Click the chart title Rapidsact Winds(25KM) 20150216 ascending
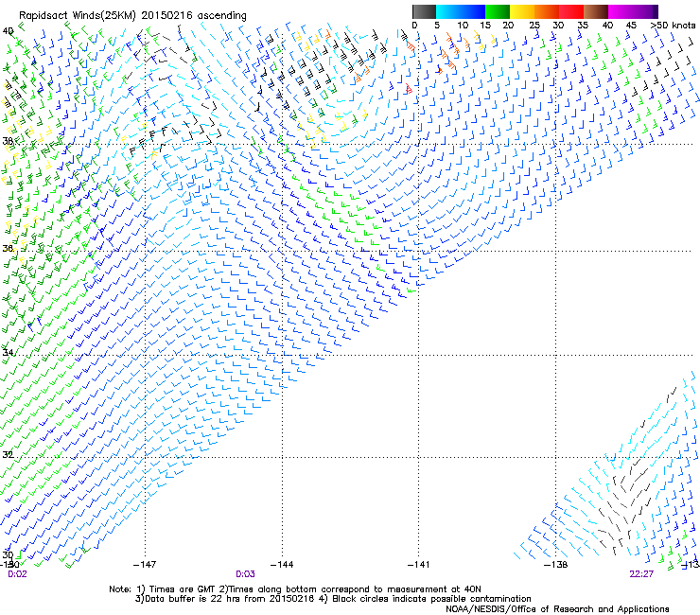The image size is (700, 615). pos(132,16)
